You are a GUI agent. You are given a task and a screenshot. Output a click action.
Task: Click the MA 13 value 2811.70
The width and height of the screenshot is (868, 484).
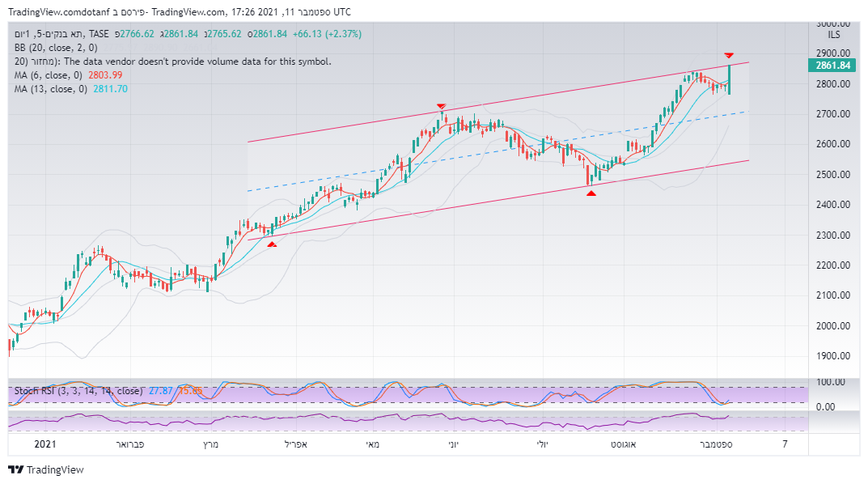(x=110, y=89)
